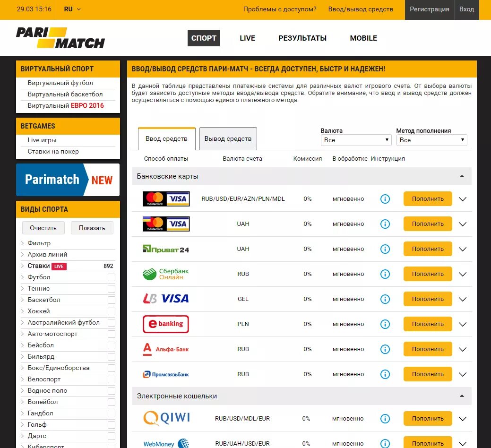491x448 pixels.
Task: Check the Футбол checkbox
Action: (x=112, y=277)
